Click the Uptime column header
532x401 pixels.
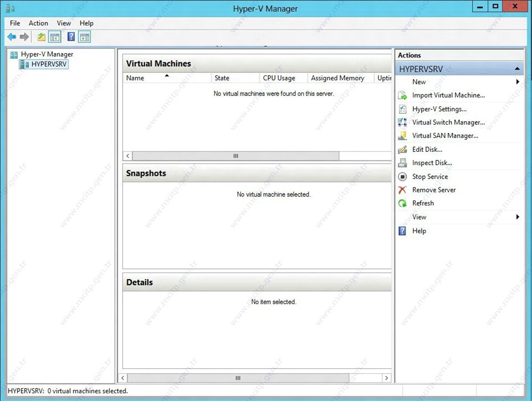(383, 78)
